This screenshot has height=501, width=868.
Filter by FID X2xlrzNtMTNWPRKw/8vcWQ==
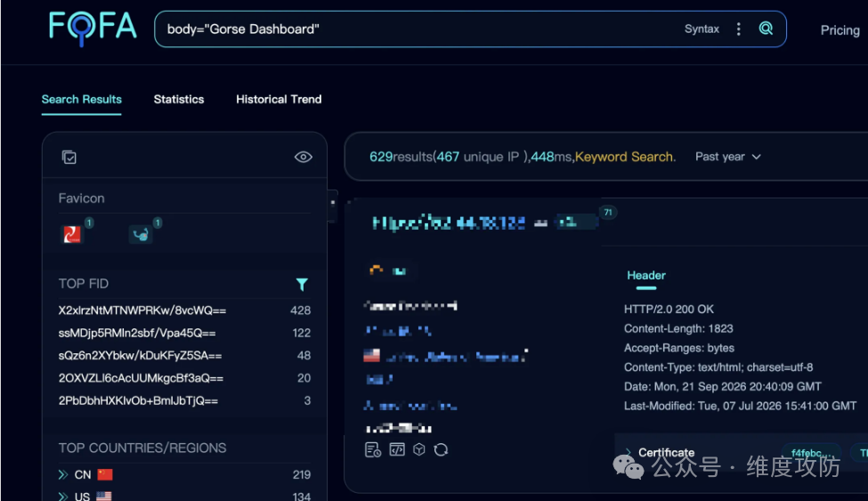coord(142,311)
